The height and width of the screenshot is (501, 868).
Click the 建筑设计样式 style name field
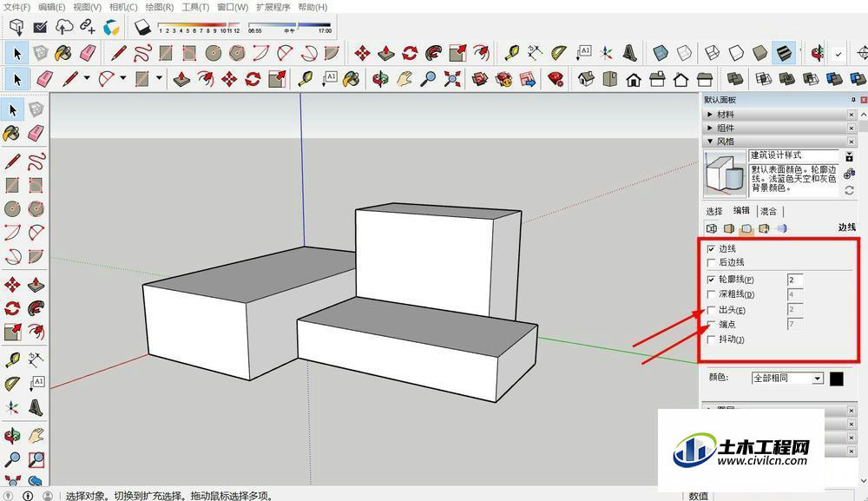pyautogui.click(x=794, y=155)
